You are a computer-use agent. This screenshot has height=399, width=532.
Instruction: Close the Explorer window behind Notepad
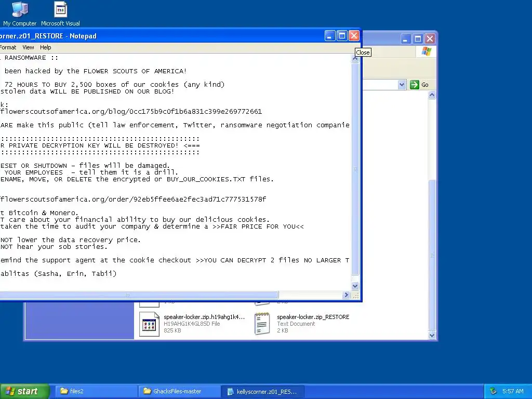click(x=430, y=38)
